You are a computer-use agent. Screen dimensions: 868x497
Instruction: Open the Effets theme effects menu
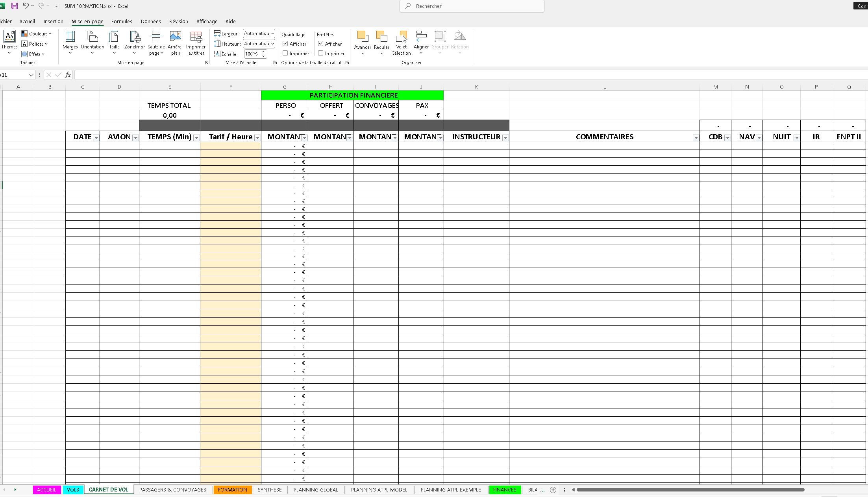[33, 54]
